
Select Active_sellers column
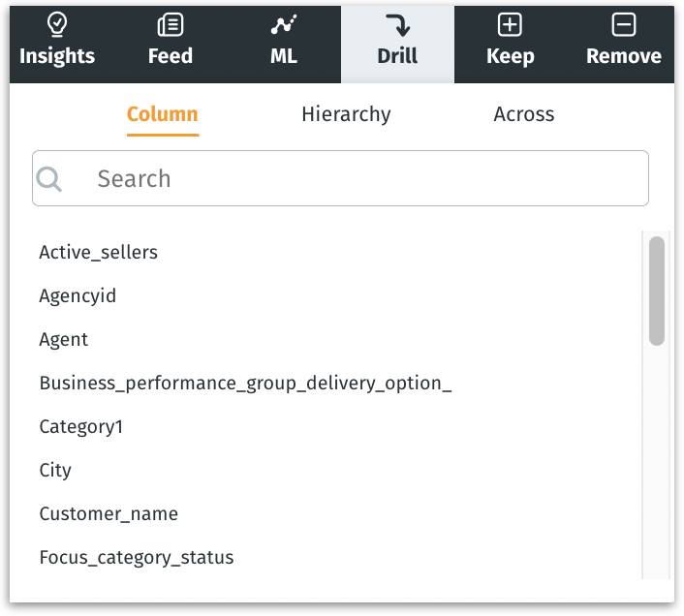tap(98, 253)
